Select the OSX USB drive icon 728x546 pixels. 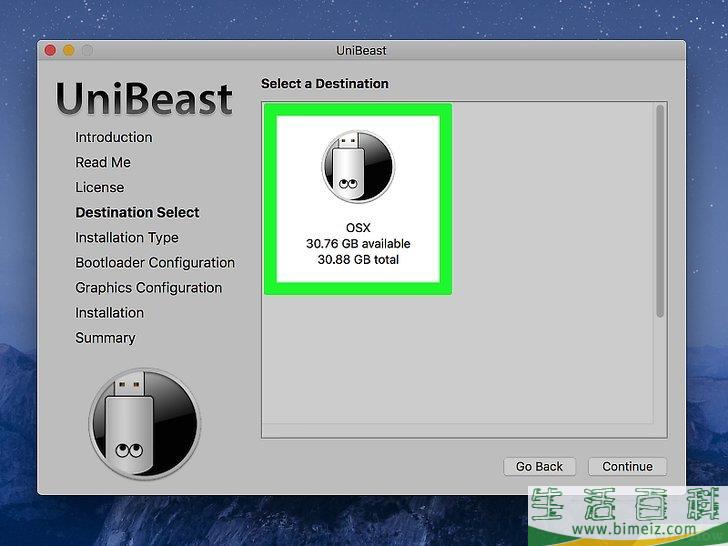coord(358,166)
